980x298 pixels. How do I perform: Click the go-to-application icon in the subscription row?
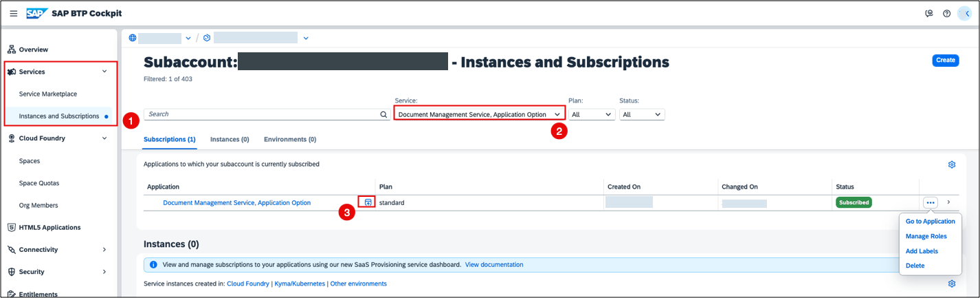pyautogui.click(x=369, y=202)
